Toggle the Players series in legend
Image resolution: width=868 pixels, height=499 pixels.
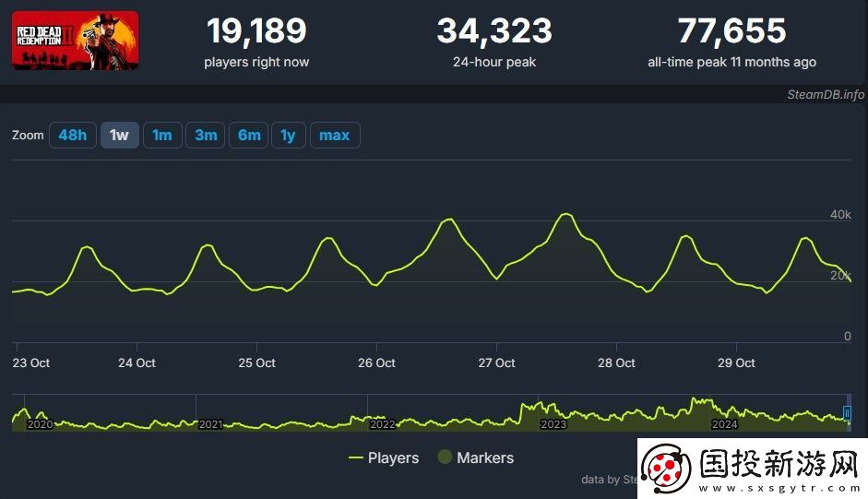pyautogui.click(x=384, y=457)
